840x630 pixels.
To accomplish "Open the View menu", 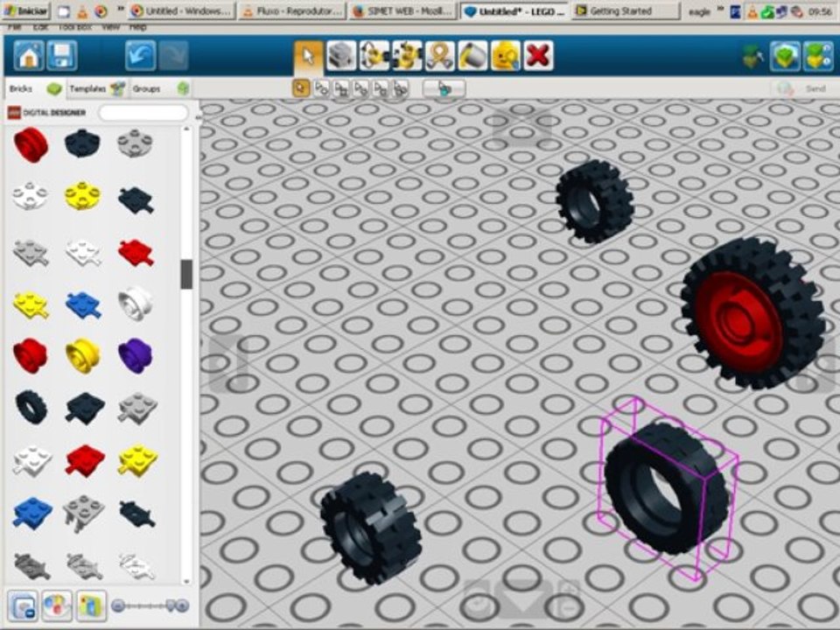I will (x=110, y=27).
